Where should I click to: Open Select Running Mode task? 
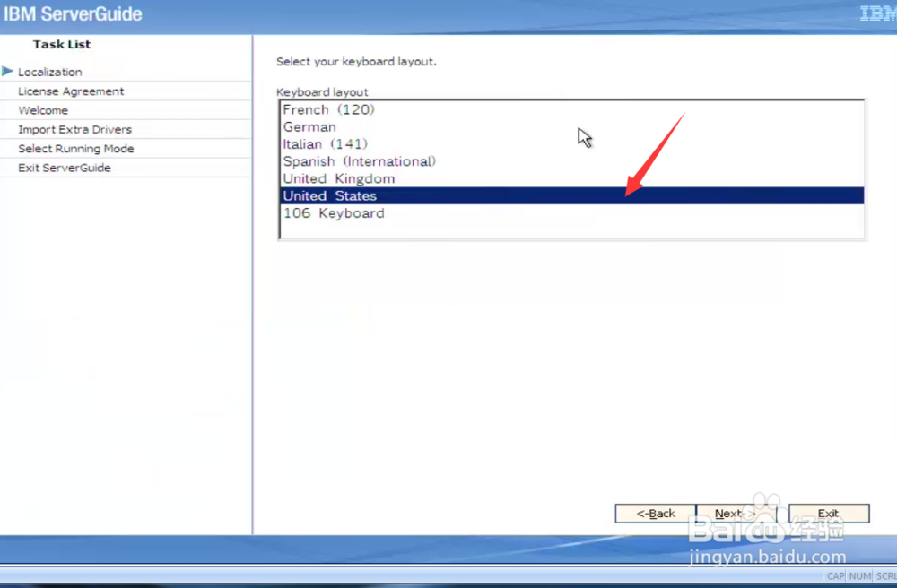click(x=76, y=149)
